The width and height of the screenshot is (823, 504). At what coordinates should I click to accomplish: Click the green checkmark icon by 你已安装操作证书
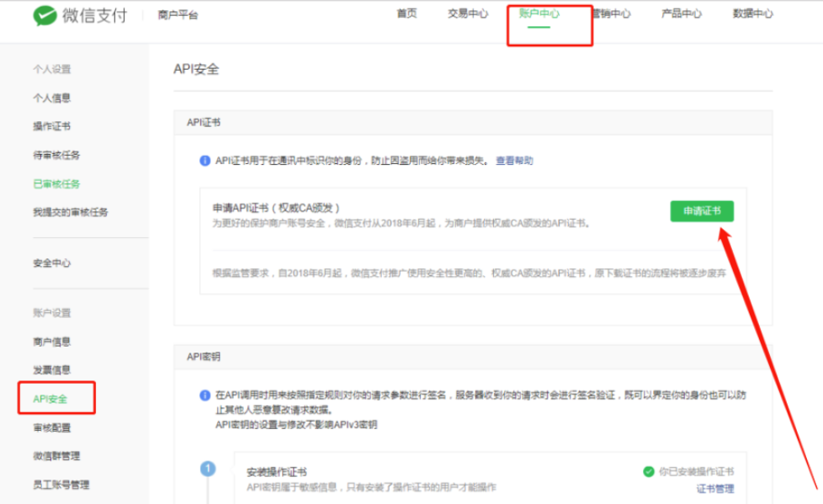click(648, 471)
